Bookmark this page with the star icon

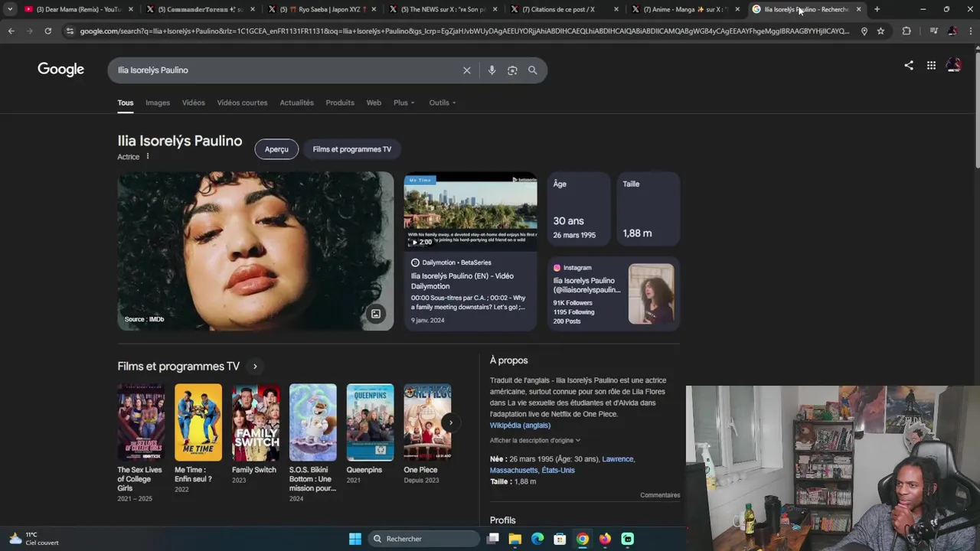coord(880,31)
